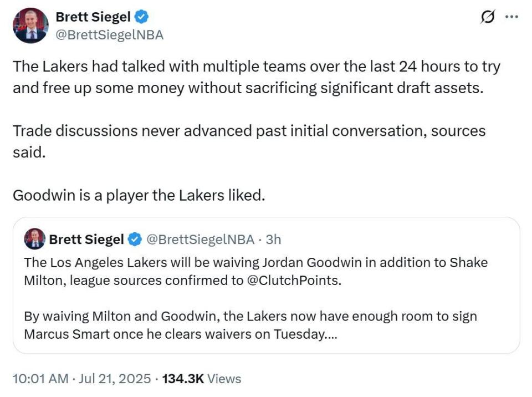The image size is (532, 397).
Task: Click the main tweet text about Lakers talks
Action: click(x=257, y=77)
